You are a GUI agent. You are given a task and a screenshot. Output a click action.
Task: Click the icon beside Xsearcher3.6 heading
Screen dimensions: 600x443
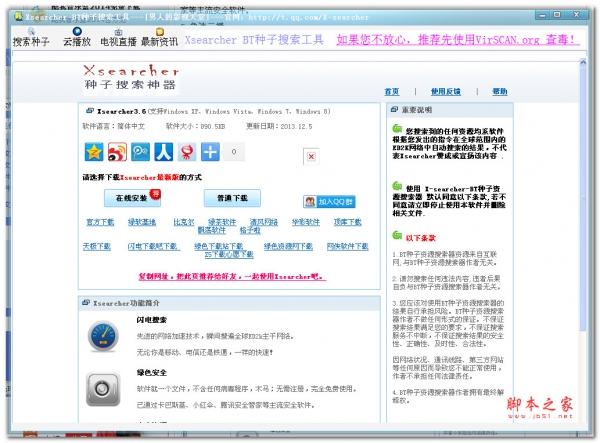(90, 111)
